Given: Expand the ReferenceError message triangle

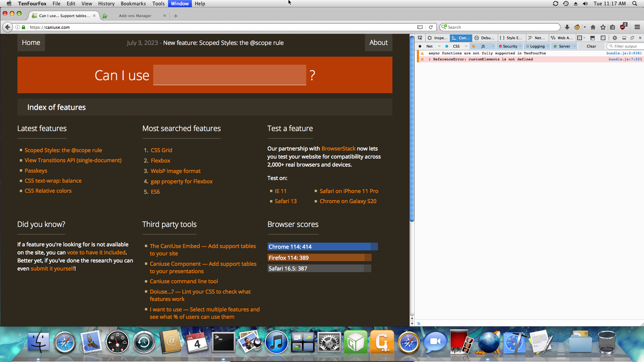Looking at the screenshot, I should [x=430, y=59].
